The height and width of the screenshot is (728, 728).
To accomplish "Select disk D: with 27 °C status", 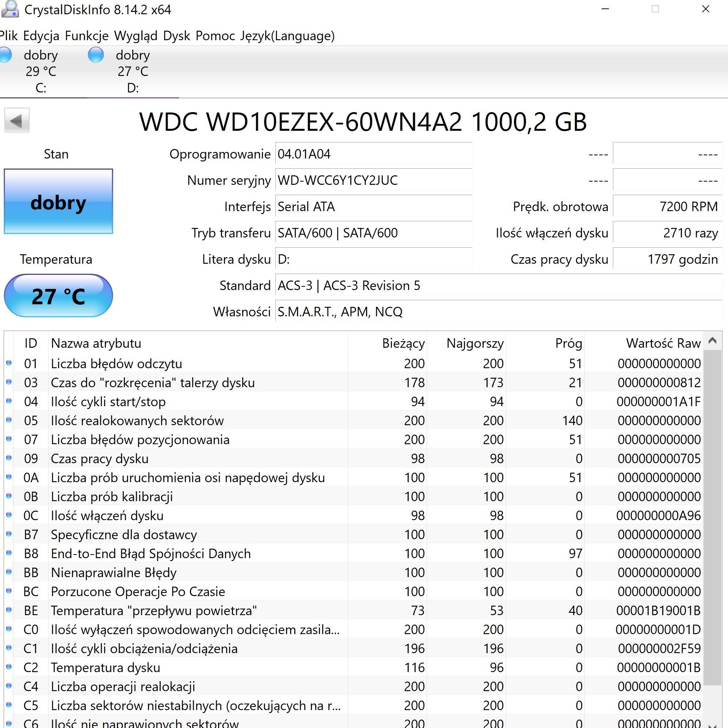I will [x=133, y=71].
